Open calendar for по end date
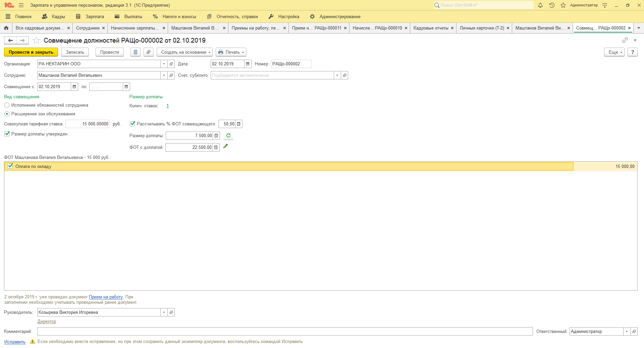Viewport: 644px width, 348px height. coord(126,86)
